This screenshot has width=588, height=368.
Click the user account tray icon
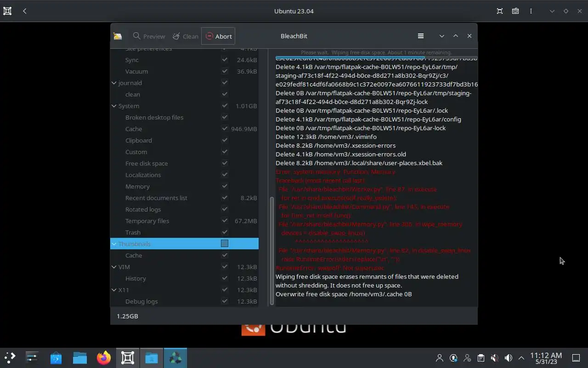tap(440, 358)
